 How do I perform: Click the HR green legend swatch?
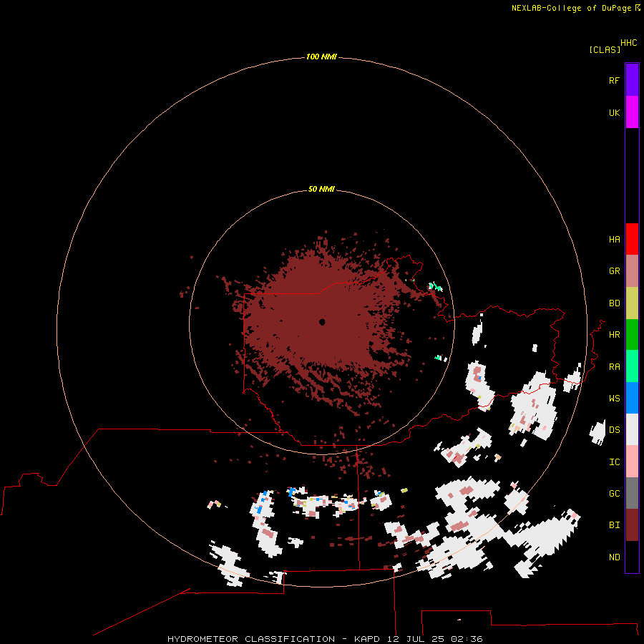(x=632, y=335)
